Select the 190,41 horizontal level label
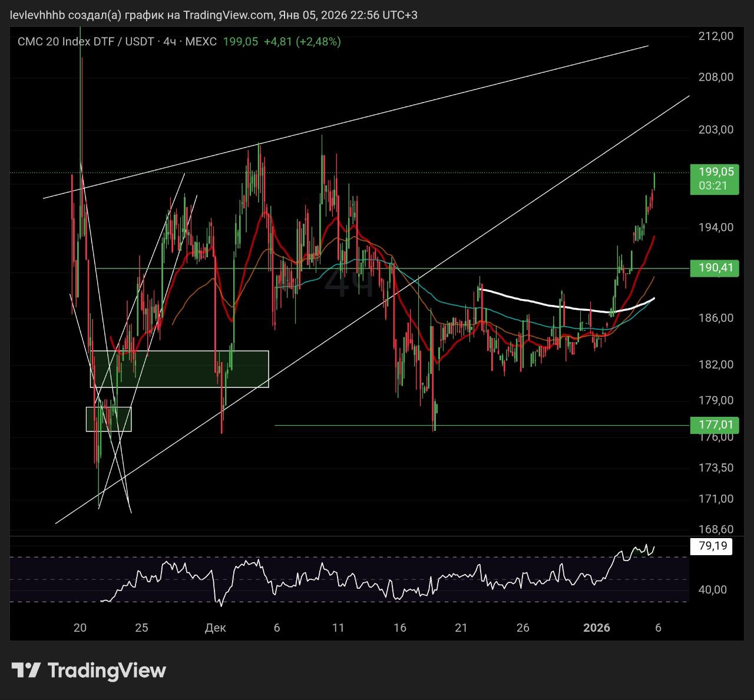This screenshot has height=700, width=754. coord(716,268)
